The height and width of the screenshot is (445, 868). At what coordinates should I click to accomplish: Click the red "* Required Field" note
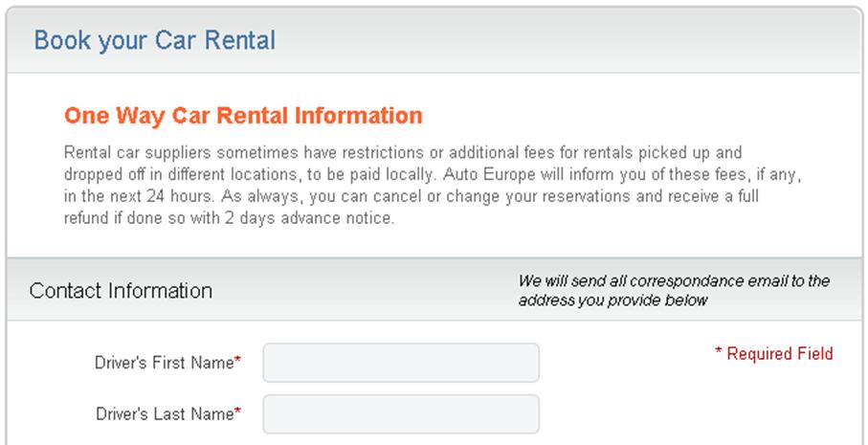coord(773,354)
